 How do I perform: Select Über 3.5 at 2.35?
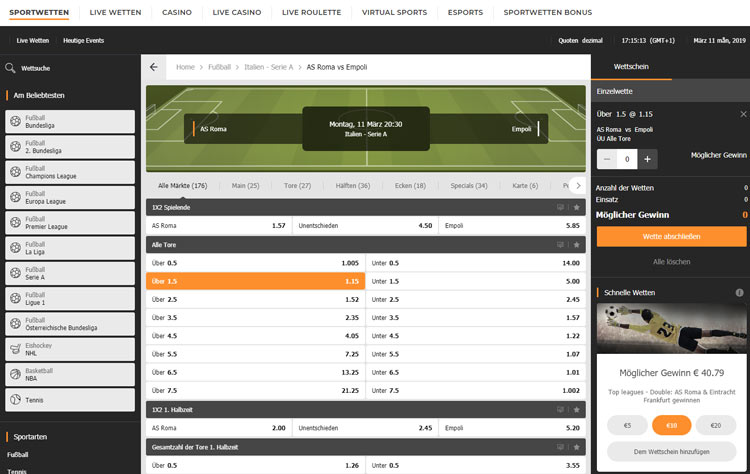pyautogui.click(x=255, y=318)
